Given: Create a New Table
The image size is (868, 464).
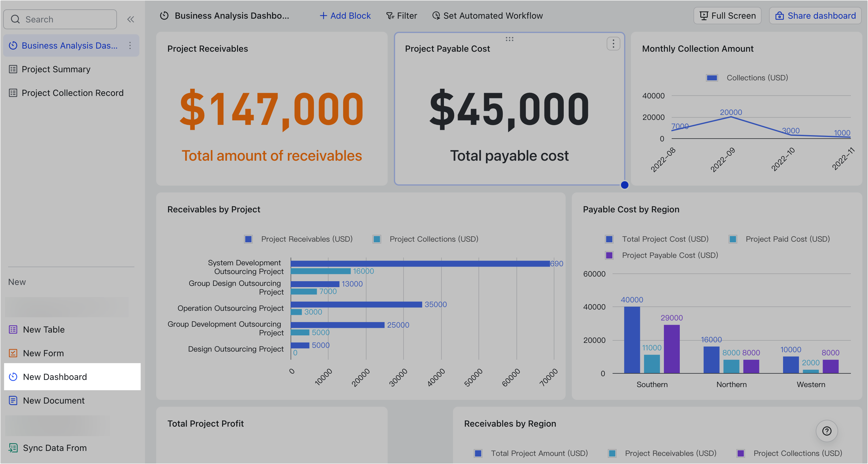Looking at the screenshot, I should pos(44,329).
